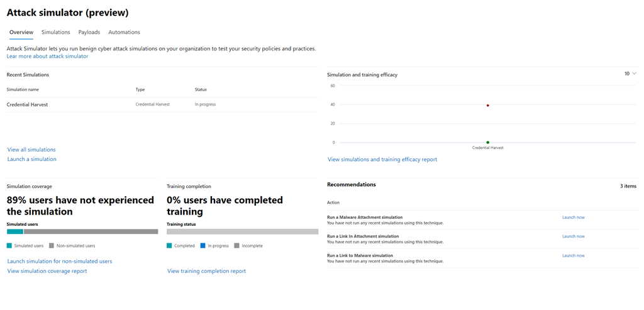Image resolution: width=644 pixels, height=310 pixels.
Task: Open the Payloads tab
Action: coord(89,32)
